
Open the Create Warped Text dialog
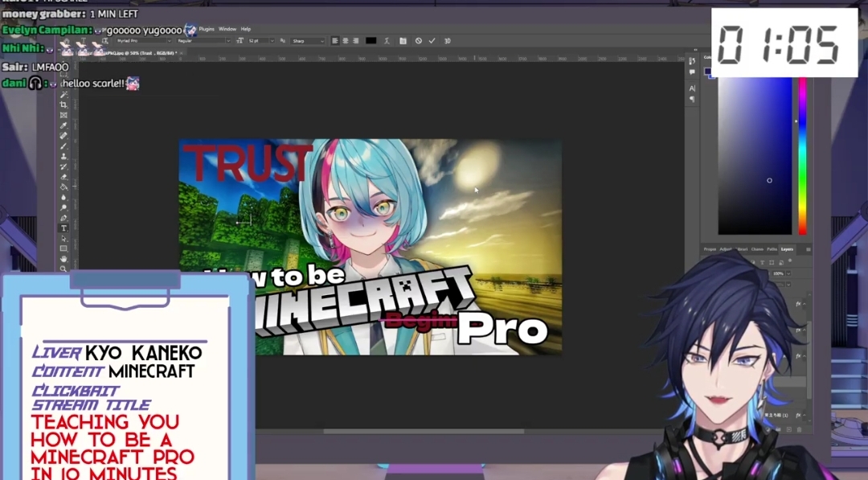pos(387,41)
